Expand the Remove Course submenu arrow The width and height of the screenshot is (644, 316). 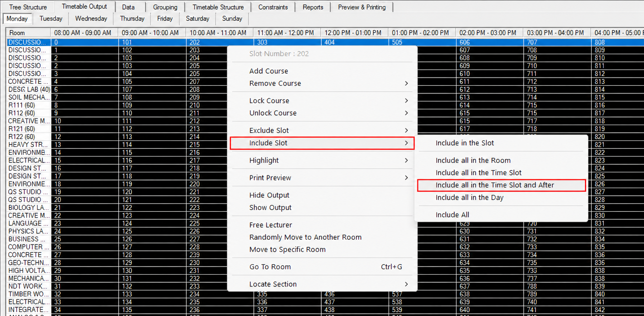coord(406,83)
